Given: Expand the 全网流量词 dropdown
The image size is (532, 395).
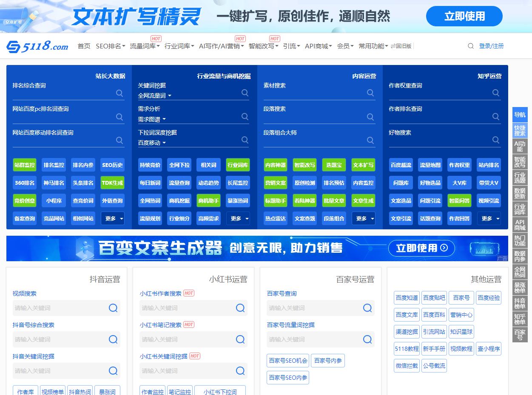Looking at the screenshot, I should 154,96.
